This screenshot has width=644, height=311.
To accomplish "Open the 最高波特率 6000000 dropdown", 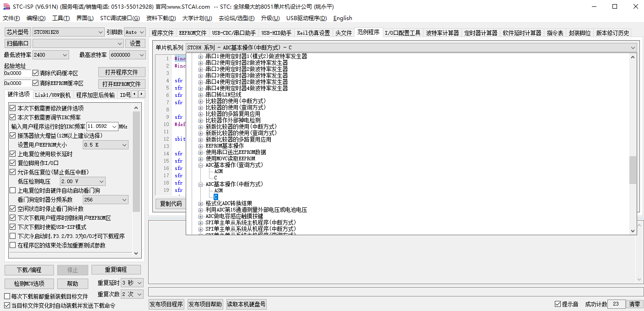I will click(127, 55).
